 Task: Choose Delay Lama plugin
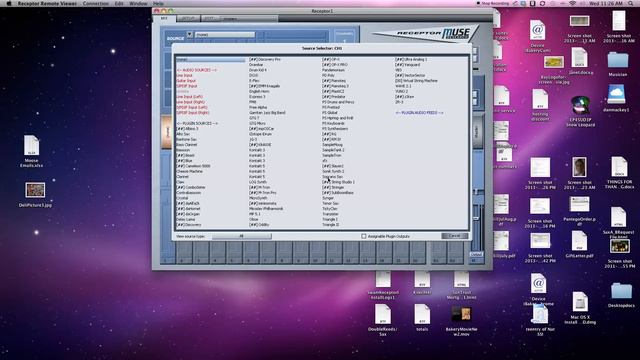(186, 219)
